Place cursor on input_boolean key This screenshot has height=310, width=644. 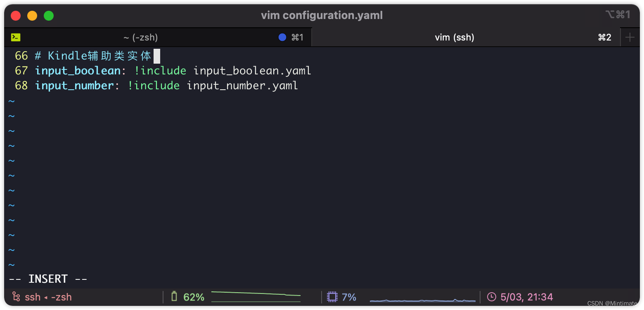click(x=78, y=71)
